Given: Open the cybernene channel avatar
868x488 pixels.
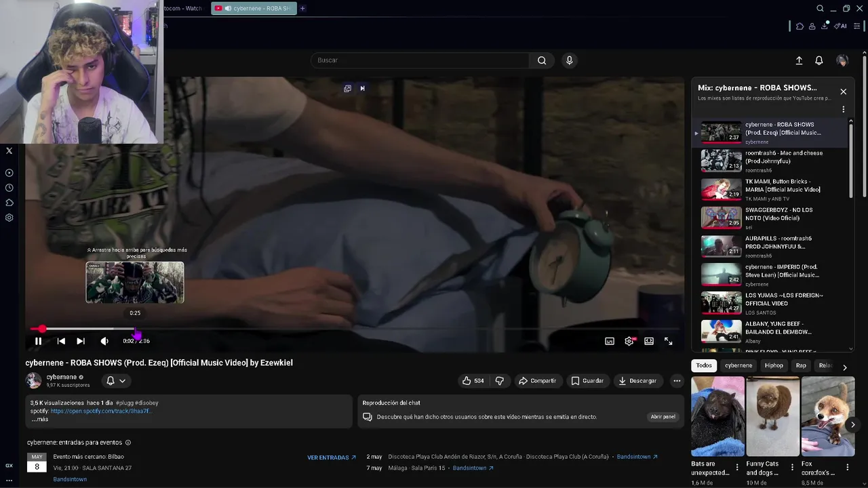Looking at the screenshot, I should pos(33,381).
